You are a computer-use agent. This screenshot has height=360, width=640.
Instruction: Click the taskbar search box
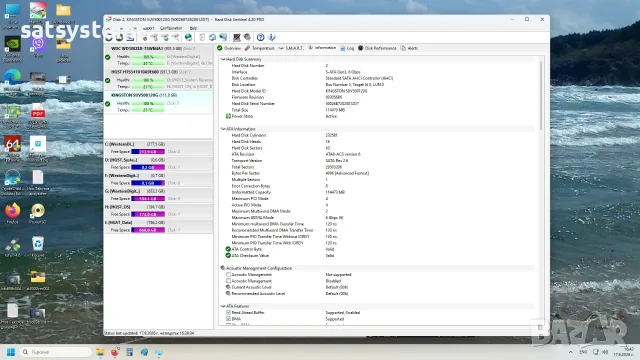[55, 352]
